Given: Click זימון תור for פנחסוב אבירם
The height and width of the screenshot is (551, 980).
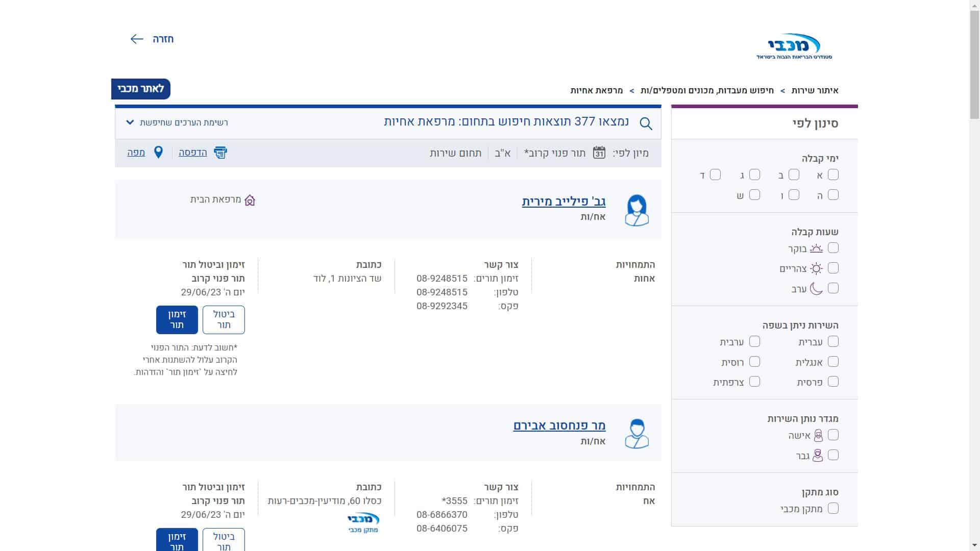Looking at the screenshot, I should point(177,540).
